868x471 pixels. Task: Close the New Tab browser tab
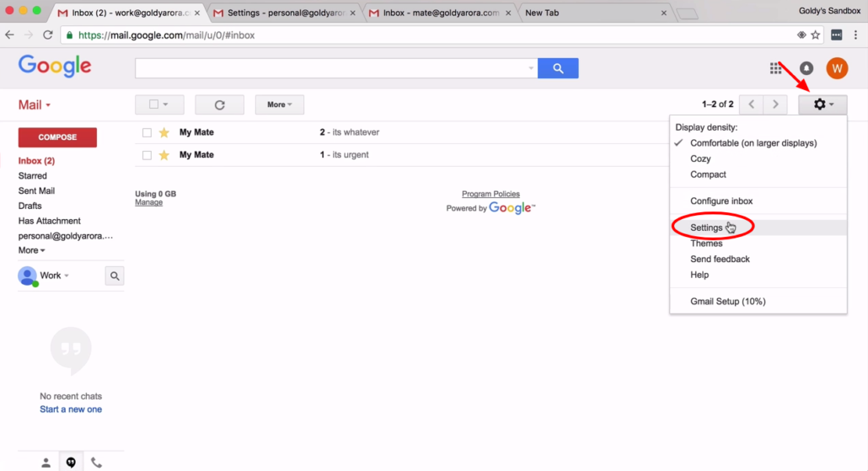tap(664, 13)
